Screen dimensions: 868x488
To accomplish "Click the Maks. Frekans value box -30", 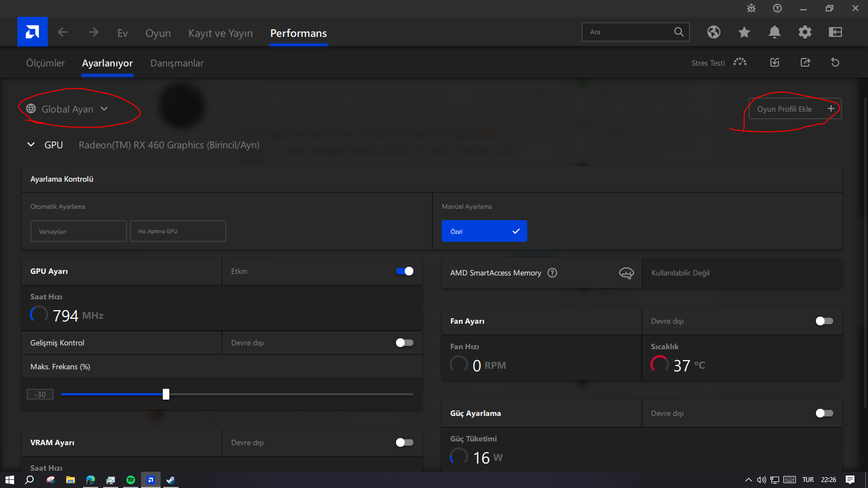I will pyautogui.click(x=40, y=394).
